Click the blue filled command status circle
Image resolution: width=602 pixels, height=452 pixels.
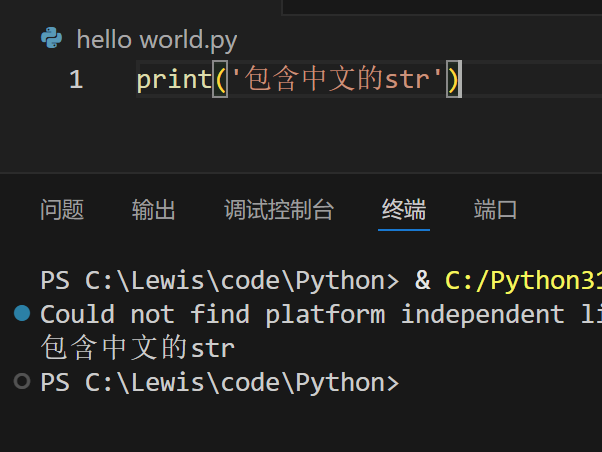(x=23, y=314)
